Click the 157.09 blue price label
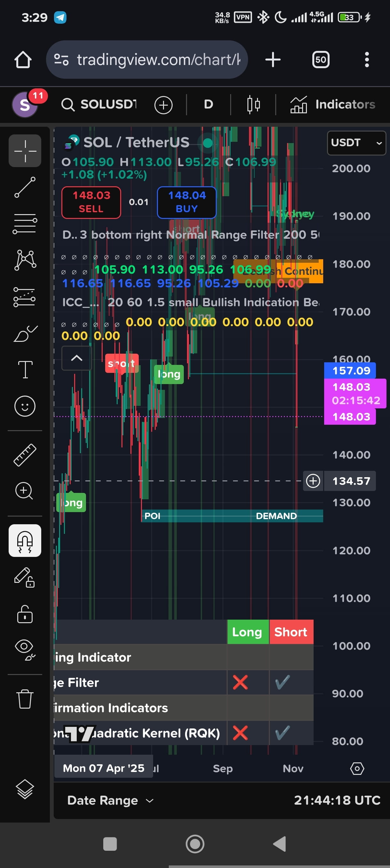The height and width of the screenshot is (868, 390). tap(350, 371)
